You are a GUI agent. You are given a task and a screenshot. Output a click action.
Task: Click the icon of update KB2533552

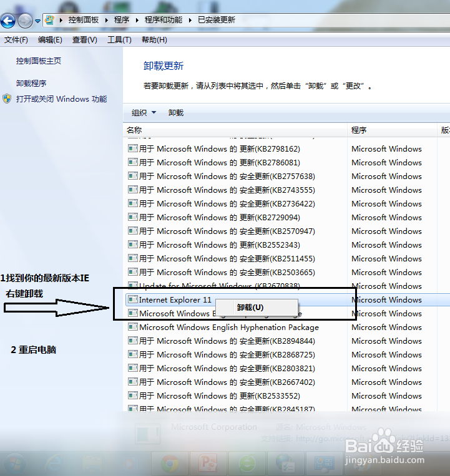pos(133,396)
